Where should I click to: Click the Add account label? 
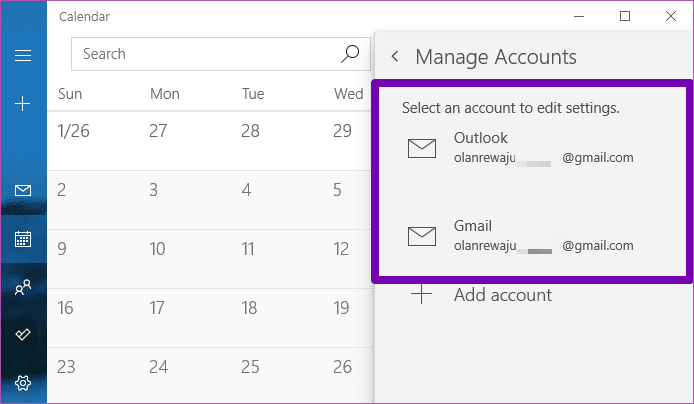click(503, 295)
